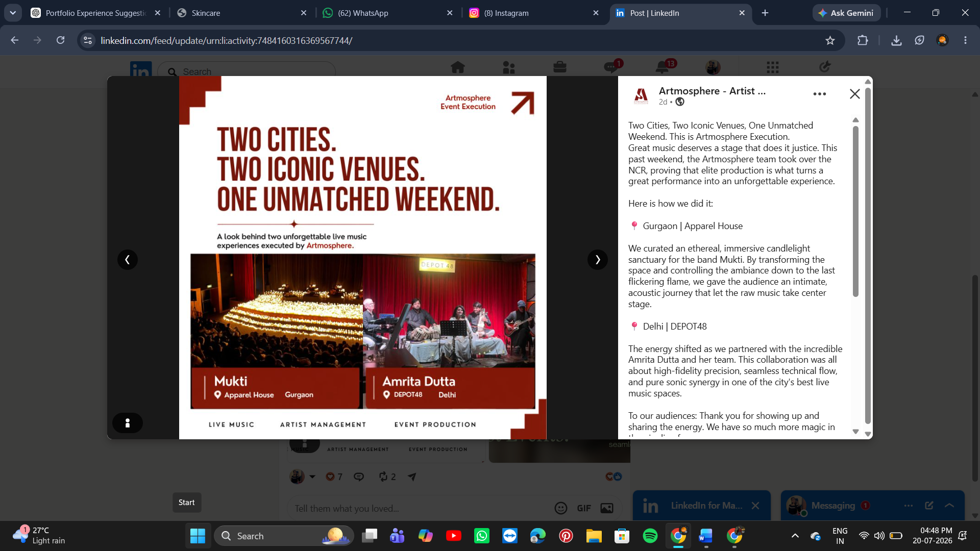Open reaction identity dropdown arrow
Viewport: 980px width, 551px height.
click(312, 477)
